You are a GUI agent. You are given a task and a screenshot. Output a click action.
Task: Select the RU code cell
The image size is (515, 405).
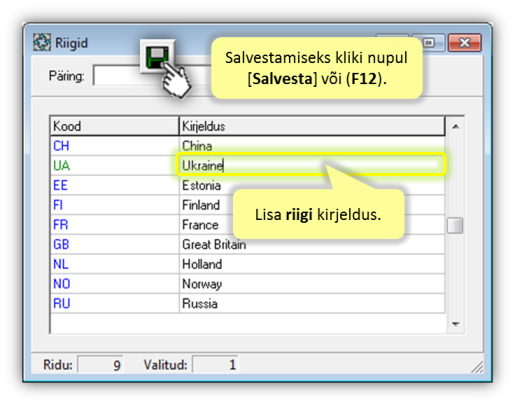pos(114,303)
